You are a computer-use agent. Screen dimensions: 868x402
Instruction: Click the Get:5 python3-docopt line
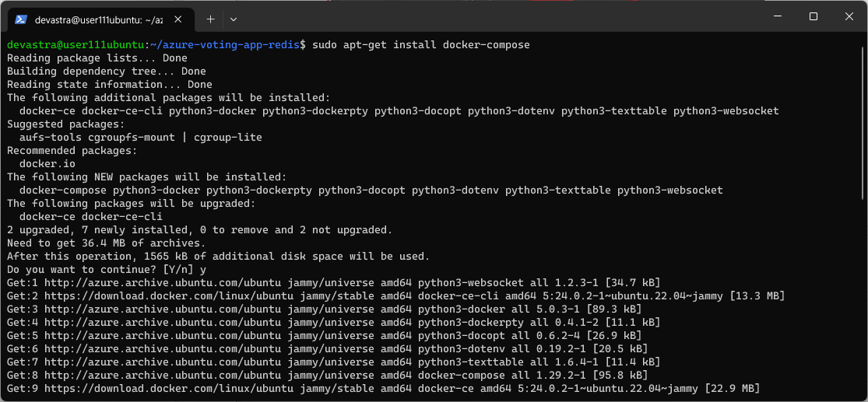tap(324, 336)
